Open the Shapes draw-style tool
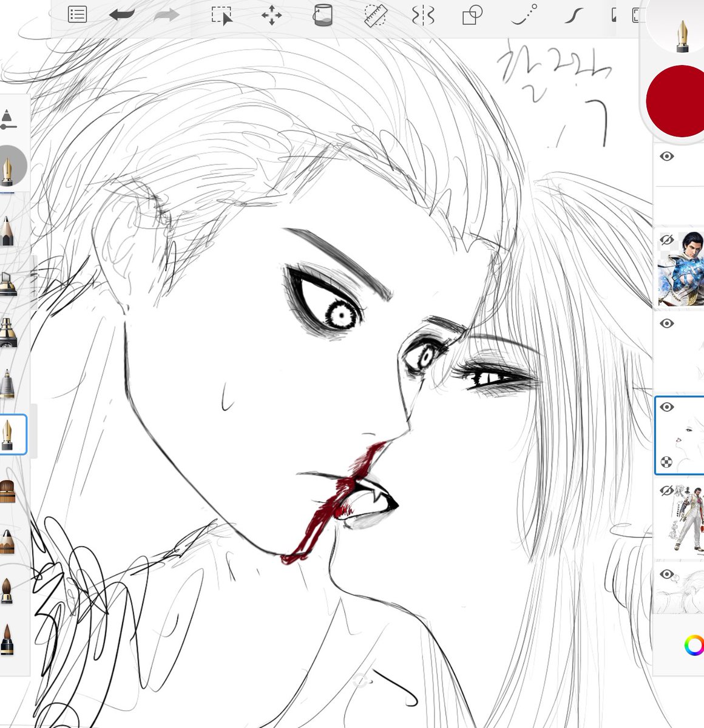Viewport: 704px width, 728px height. (472, 16)
